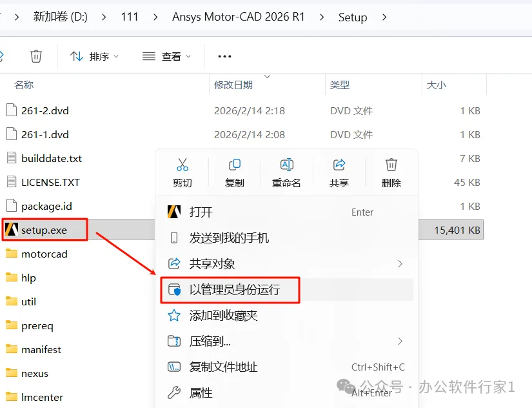Click the star icon for Add to favorites

(x=174, y=315)
